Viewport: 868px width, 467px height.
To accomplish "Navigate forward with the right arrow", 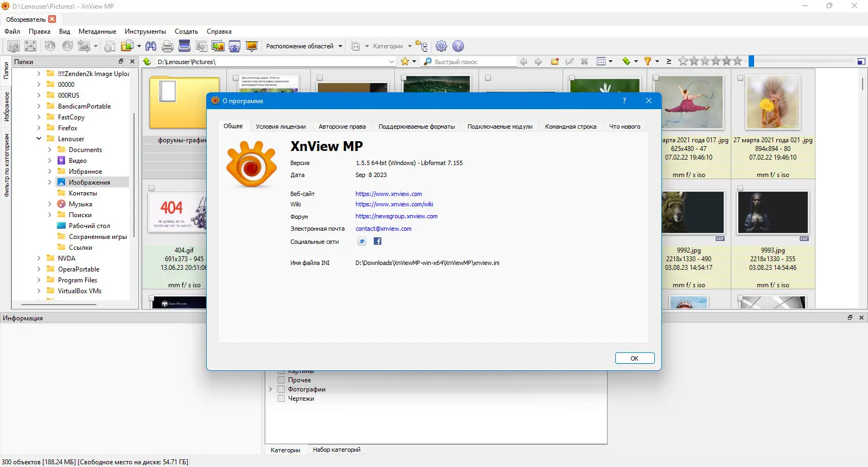I will tap(538, 61).
